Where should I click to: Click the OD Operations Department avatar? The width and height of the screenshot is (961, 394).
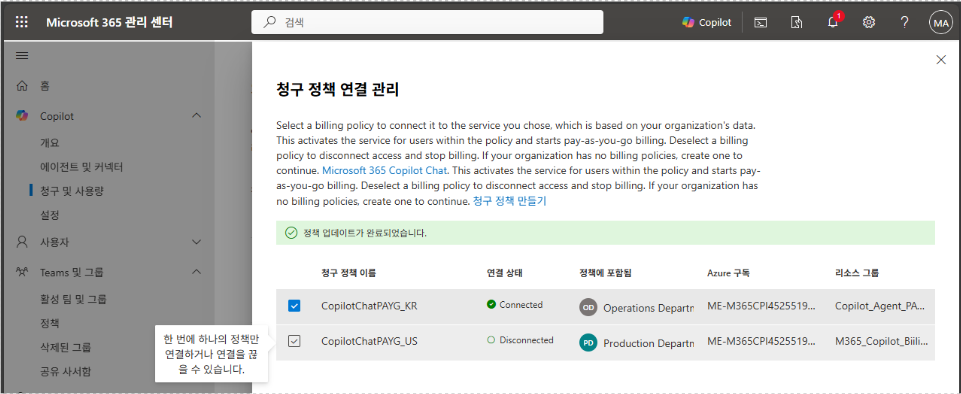[x=588, y=308]
